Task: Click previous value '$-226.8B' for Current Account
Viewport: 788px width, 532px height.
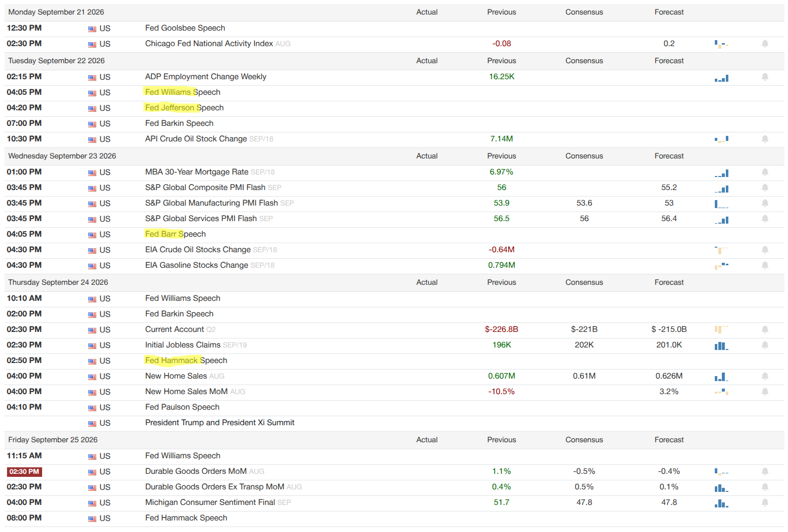Action: click(502, 329)
